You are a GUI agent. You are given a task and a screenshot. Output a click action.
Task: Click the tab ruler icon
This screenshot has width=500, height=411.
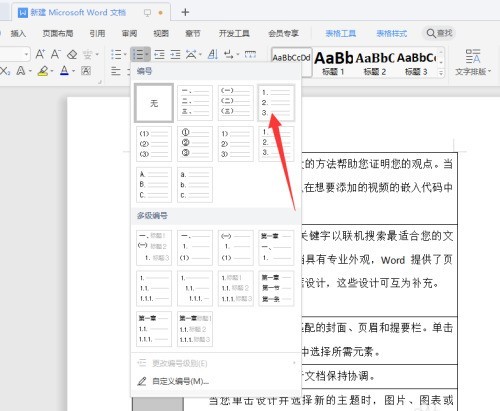250,54
